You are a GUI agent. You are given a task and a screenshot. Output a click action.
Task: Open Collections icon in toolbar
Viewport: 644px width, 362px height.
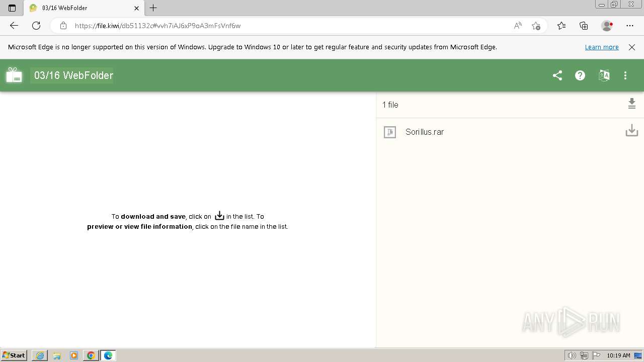click(x=584, y=26)
